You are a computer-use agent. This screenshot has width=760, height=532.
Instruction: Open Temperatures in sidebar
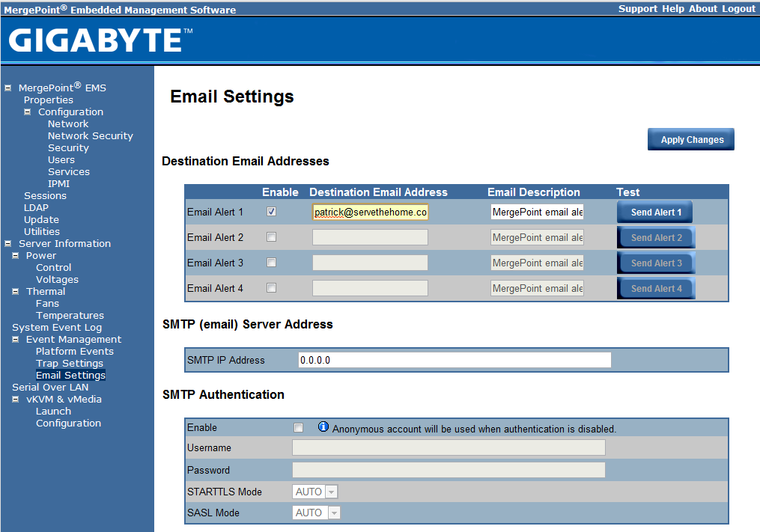[x=70, y=316]
